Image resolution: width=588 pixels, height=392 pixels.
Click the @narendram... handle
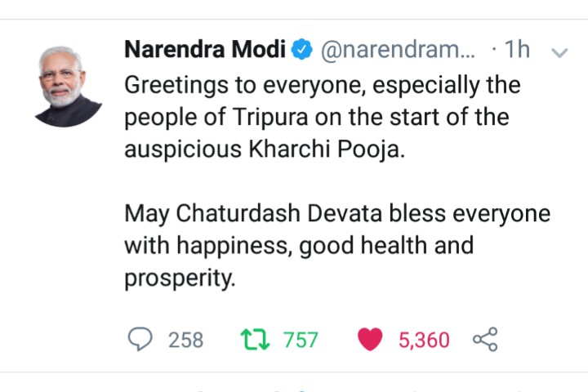coord(398,50)
